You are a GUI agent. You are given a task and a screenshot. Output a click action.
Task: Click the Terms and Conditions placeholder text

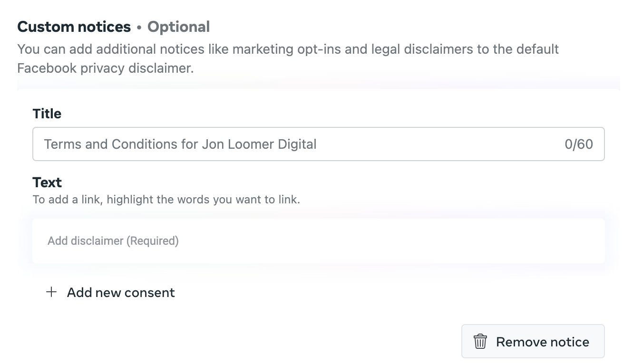(x=180, y=144)
